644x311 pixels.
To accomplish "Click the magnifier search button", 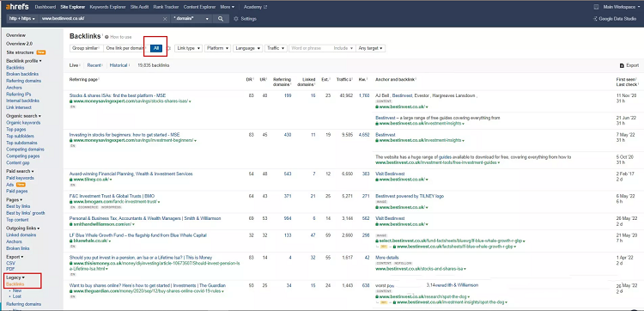I will pyautogui.click(x=221, y=19).
